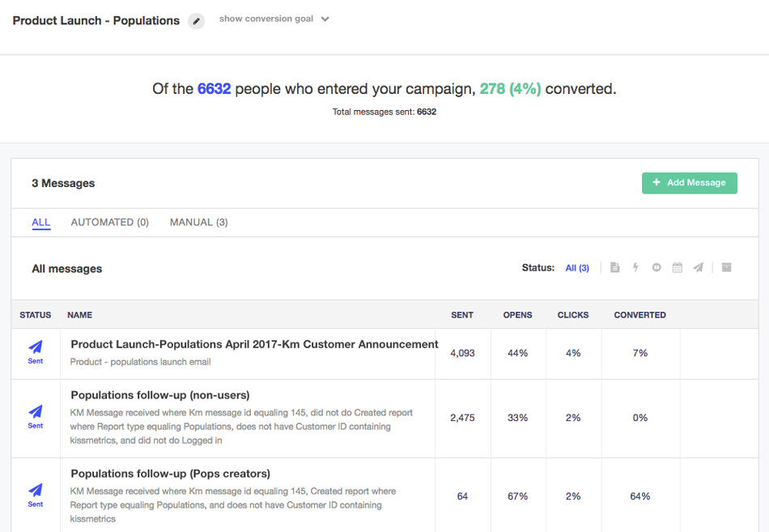The height and width of the screenshot is (532, 769).
Task: Open the Product Launch-Populations April 2017 message
Action: pos(253,343)
